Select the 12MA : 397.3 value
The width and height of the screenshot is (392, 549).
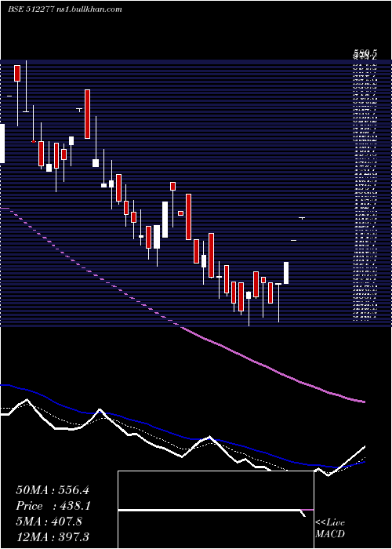click(53, 536)
